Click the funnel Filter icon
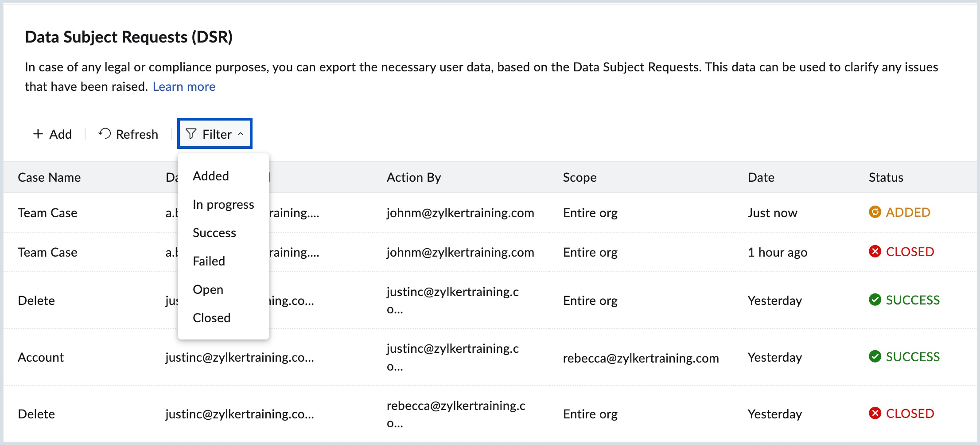980x445 pixels. pyautogui.click(x=191, y=134)
